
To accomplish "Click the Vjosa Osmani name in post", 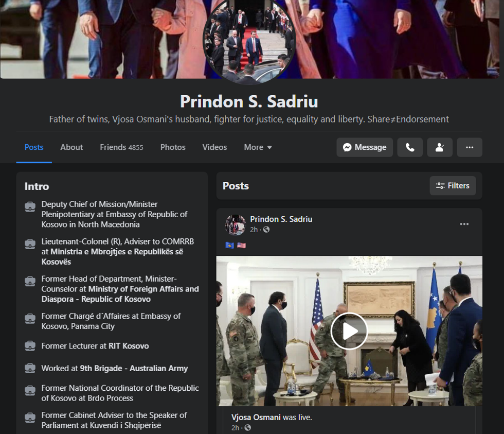I will pos(256,417).
